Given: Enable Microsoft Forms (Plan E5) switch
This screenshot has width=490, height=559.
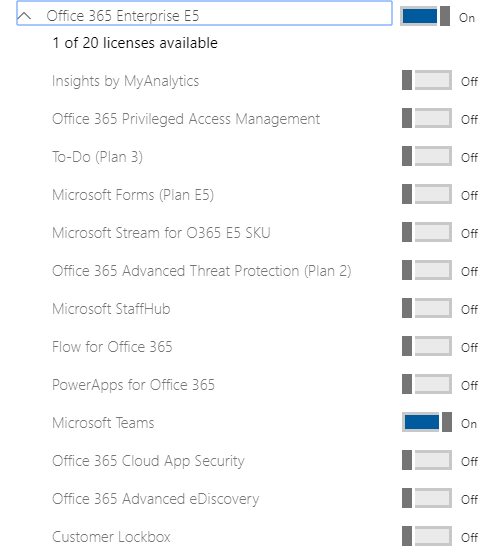Looking at the screenshot, I should click(427, 194).
